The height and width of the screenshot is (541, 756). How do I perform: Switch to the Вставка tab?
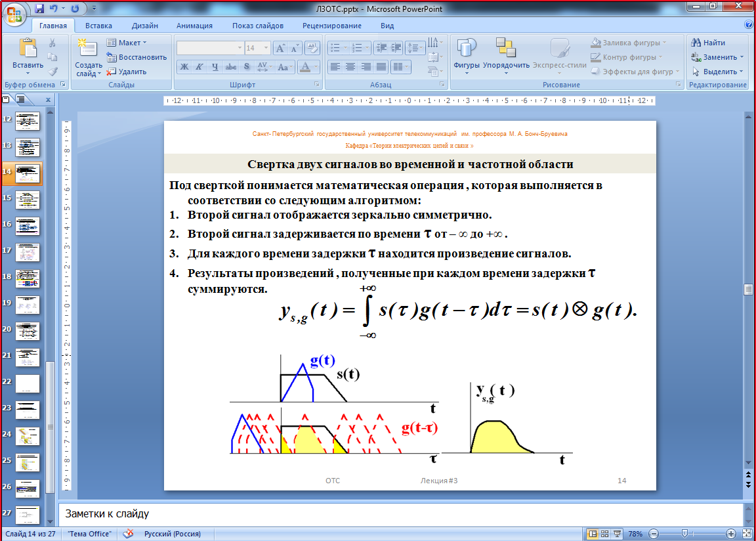98,26
